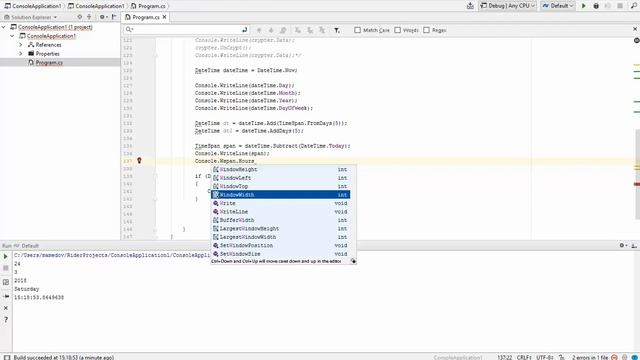
Task: Choose SetWindowPosition from the completion list
Action: tap(280, 245)
